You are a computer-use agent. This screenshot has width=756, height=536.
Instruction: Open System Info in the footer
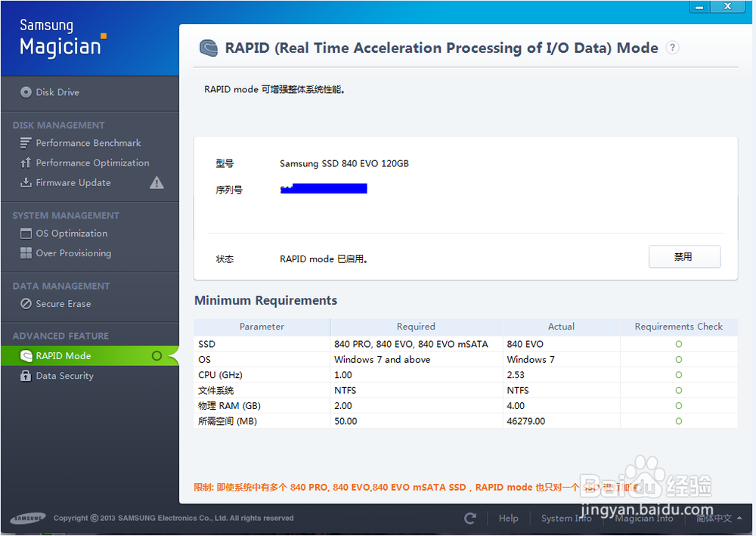(x=566, y=518)
